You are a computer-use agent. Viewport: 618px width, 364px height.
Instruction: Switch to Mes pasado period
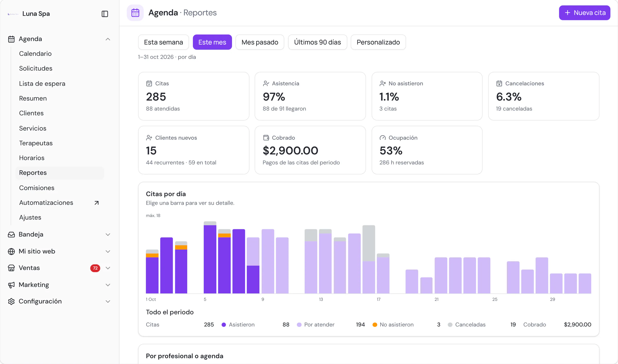[x=260, y=42]
